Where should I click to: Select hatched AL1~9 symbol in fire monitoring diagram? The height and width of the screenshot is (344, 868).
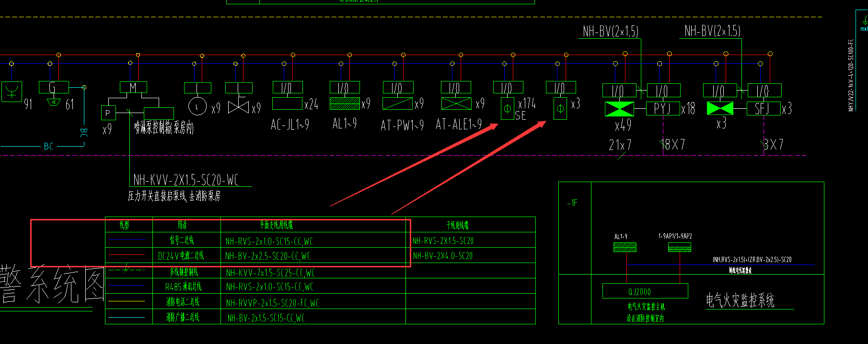pyautogui.click(x=625, y=247)
